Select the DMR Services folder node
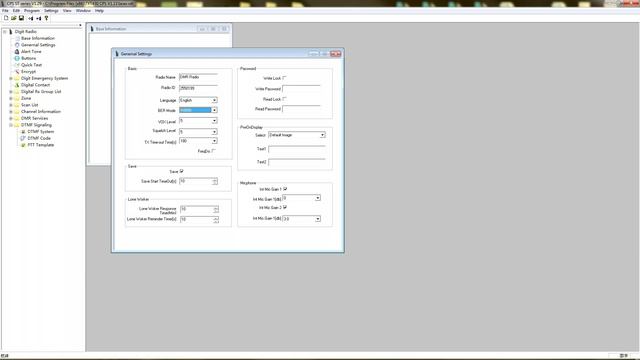 (34, 118)
